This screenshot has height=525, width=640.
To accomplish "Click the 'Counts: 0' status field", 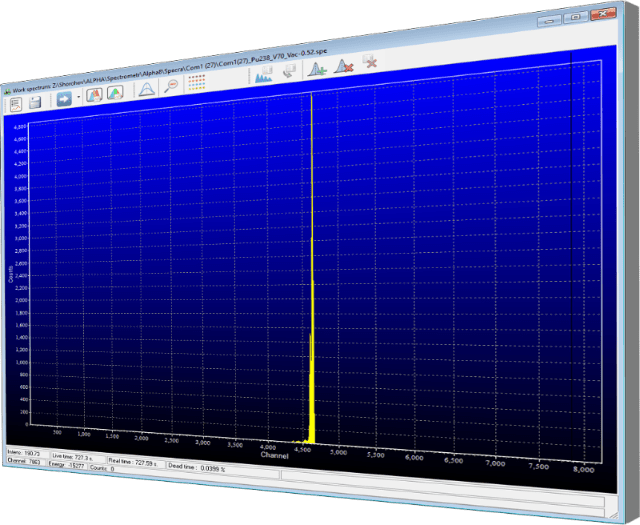I will pyautogui.click(x=102, y=468).
